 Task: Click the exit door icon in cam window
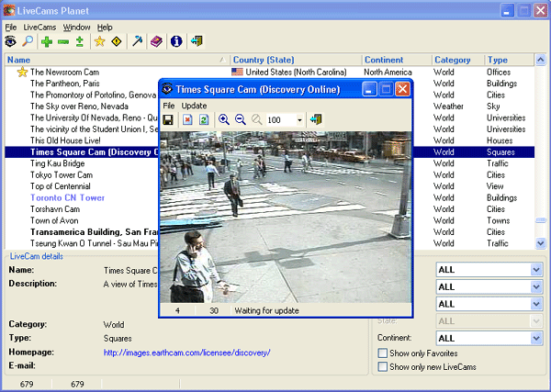coord(316,119)
